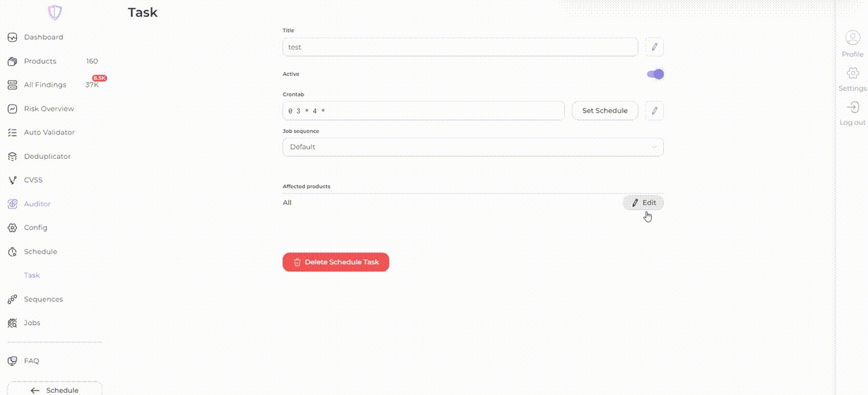Toggle the Active switch off
868x395 pixels.
(655, 74)
